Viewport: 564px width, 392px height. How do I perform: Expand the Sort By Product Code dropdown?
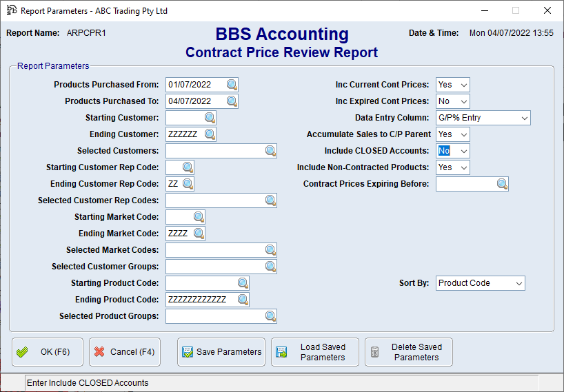point(518,283)
